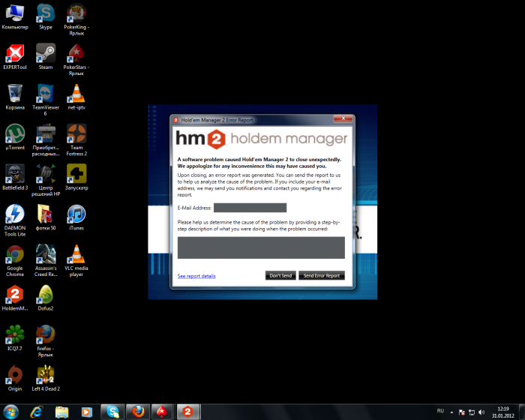The height and width of the screenshot is (420, 525).
Task: Switch to Firefox in the taskbar
Action: point(138,412)
